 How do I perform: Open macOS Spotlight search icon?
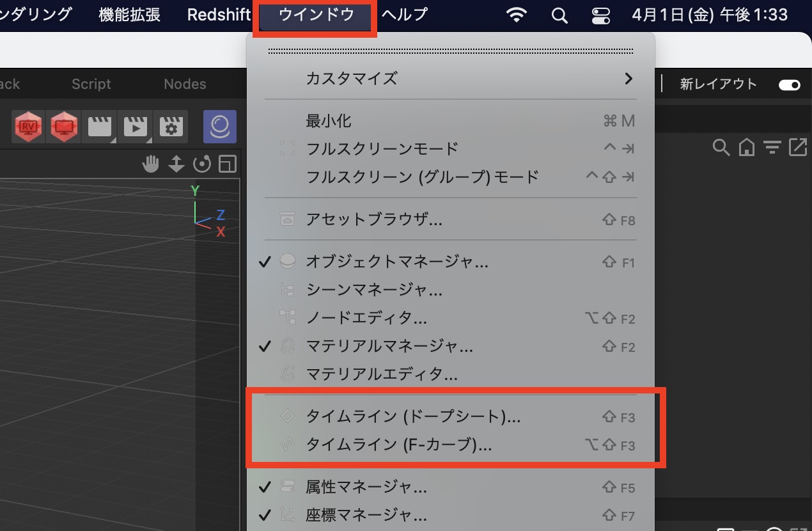pos(559,15)
